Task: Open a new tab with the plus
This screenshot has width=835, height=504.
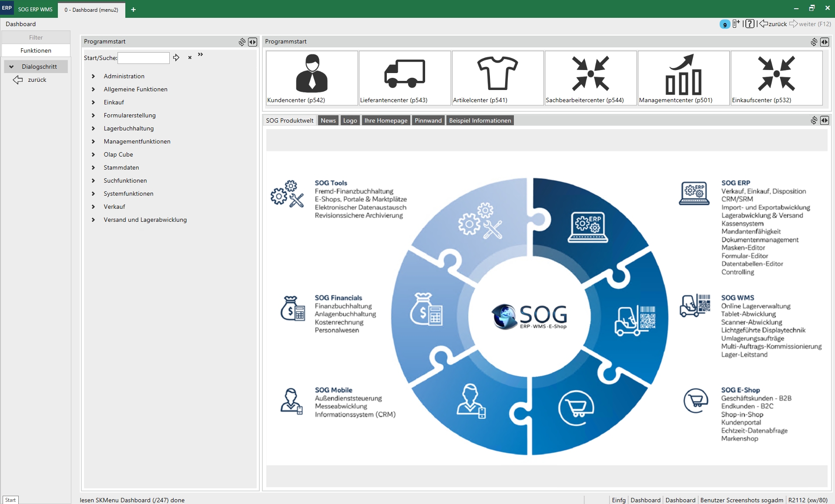Action: coord(133,10)
